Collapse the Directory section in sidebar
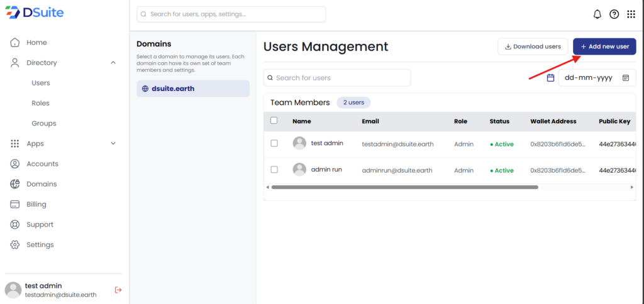644x304 pixels. (113, 63)
